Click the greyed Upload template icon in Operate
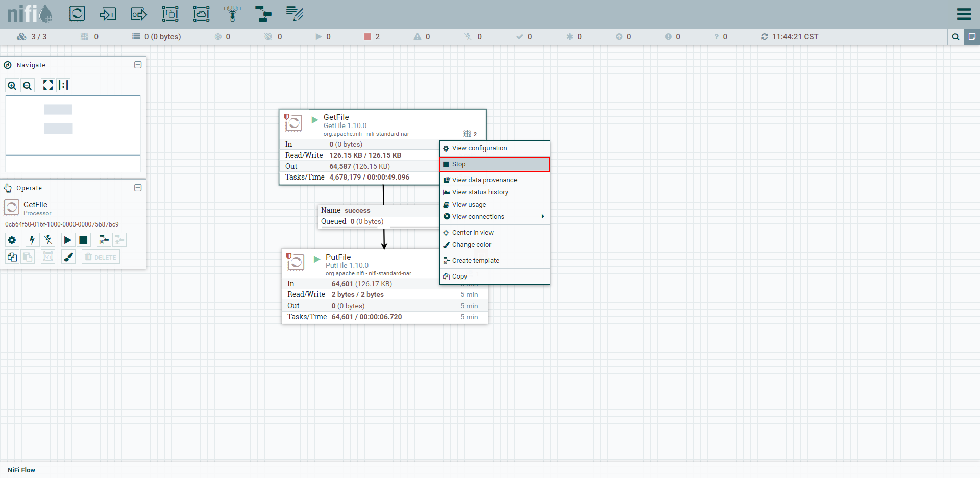This screenshot has height=478, width=980. (x=119, y=240)
